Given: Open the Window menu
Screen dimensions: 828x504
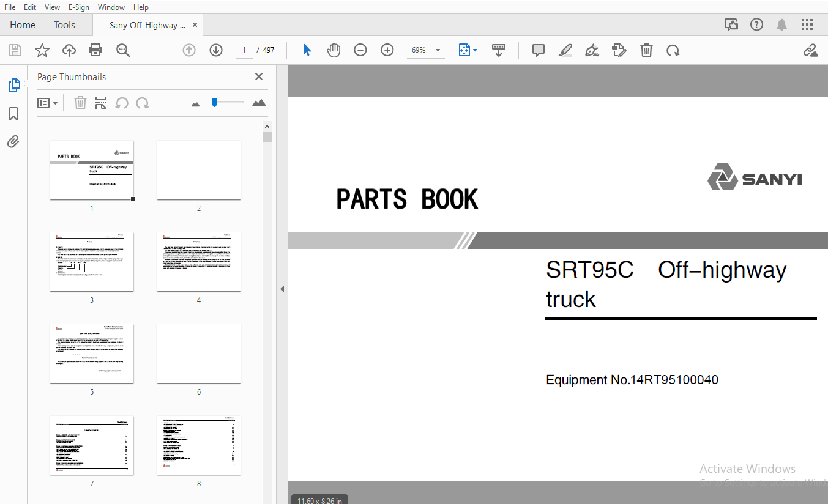Looking at the screenshot, I should coord(111,7).
